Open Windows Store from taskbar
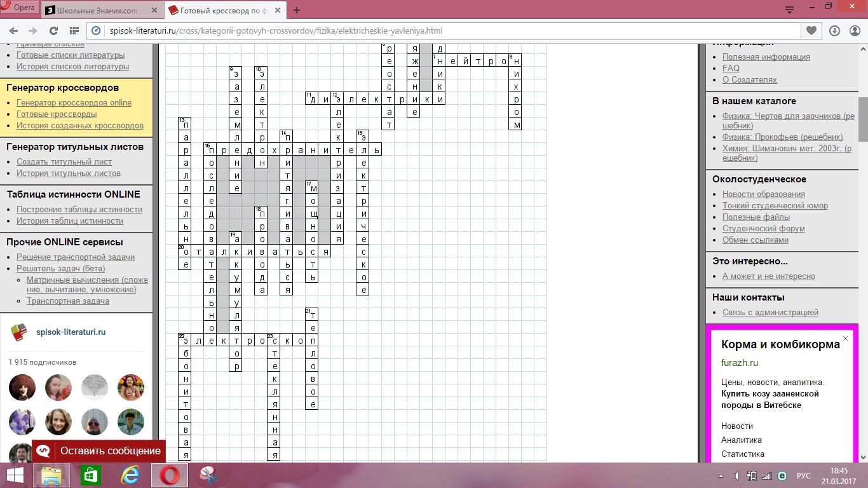This screenshot has height=488, width=868. (x=90, y=475)
